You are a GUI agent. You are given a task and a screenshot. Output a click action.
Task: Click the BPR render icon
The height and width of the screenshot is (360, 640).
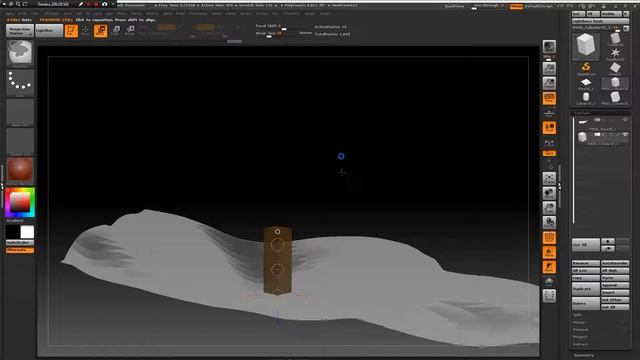pyautogui.click(x=549, y=46)
